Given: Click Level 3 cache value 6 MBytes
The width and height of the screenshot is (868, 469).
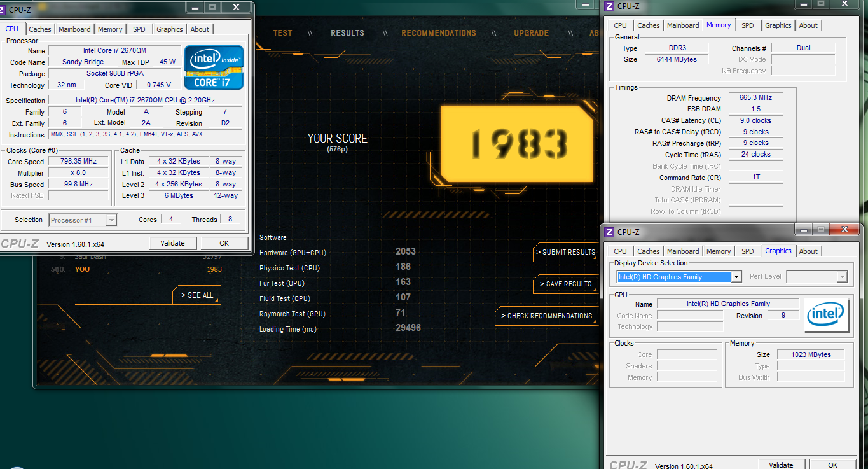Looking at the screenshot, I should click(179, 196).
